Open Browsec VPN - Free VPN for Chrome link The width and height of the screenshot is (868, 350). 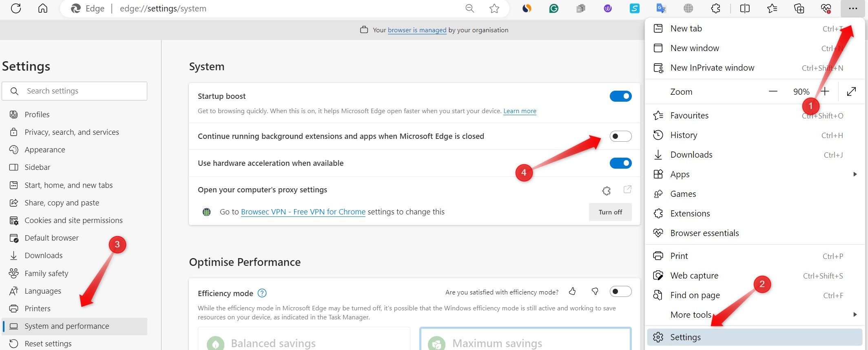point(303,212)
